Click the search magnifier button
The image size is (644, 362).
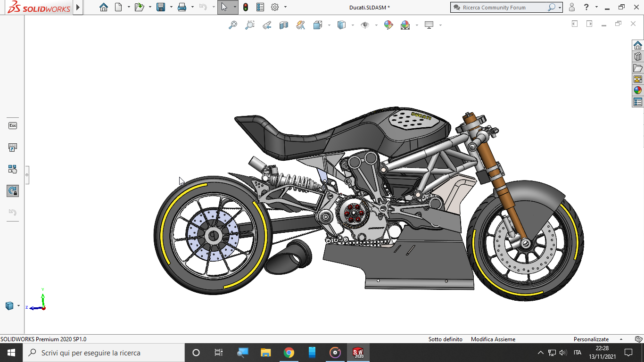click(552, 8)
